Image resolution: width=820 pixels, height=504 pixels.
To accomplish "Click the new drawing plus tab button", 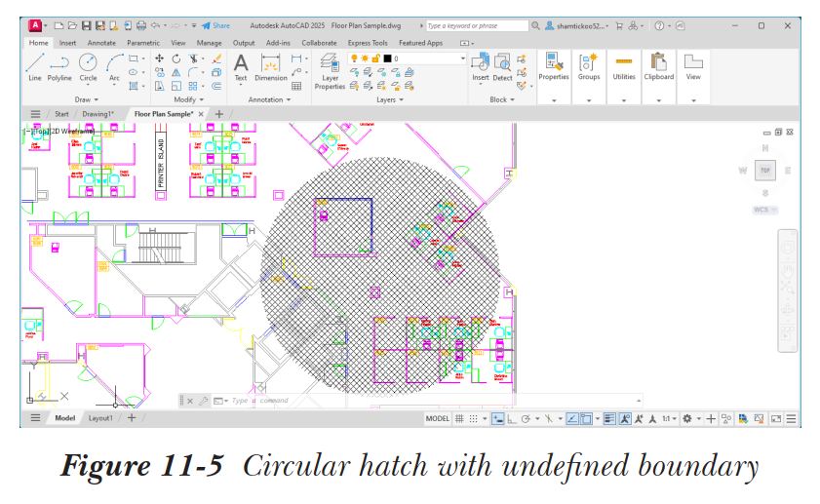I will tap(219, 114).
